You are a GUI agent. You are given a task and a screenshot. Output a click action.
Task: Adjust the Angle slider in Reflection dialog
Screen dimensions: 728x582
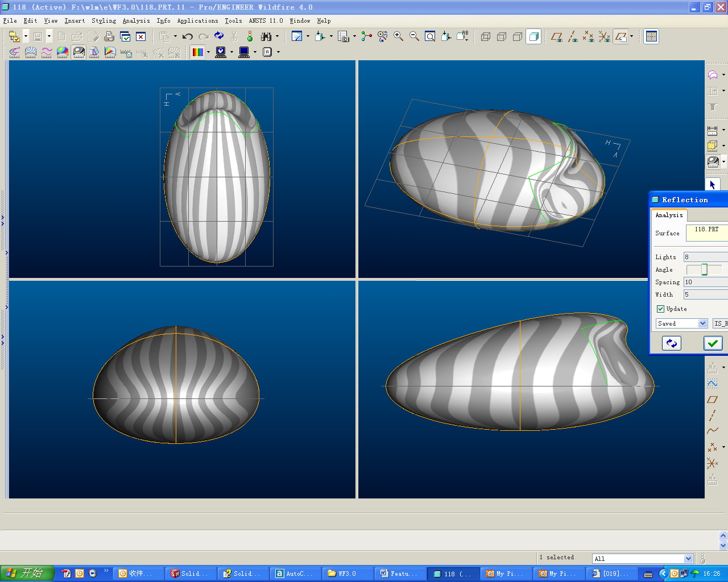[x=704, y=269]
